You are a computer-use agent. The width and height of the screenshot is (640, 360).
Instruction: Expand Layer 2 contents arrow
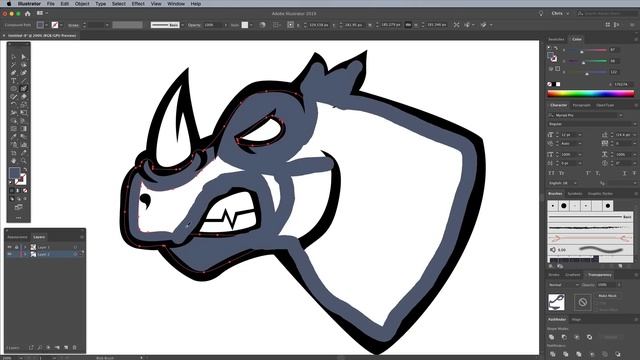[25, 254]
